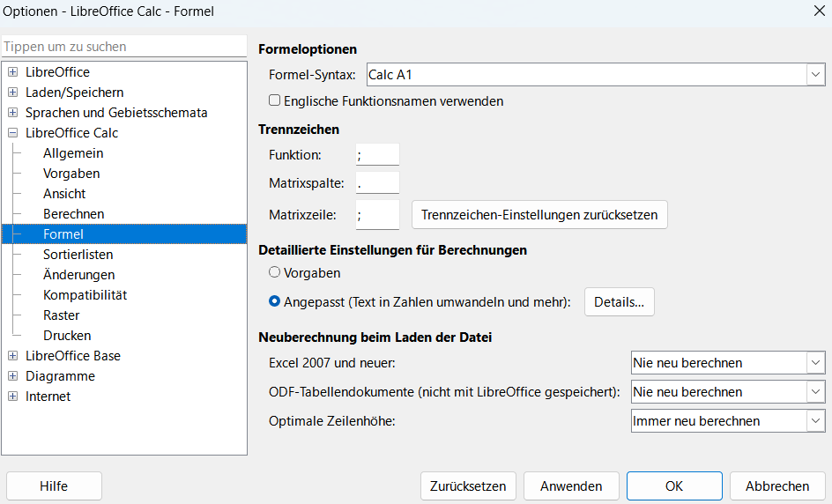The width and height of the screenshot is (832, 504).
Task: Select the Formel tree entry
Action: click(x=124, y=234)
